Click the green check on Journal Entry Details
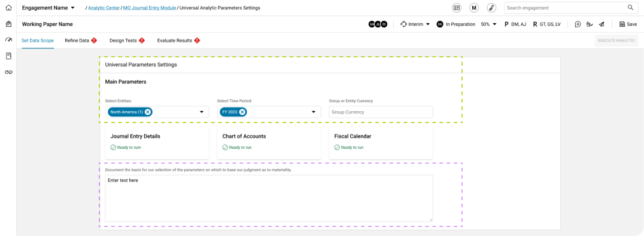 coord(113,147)
